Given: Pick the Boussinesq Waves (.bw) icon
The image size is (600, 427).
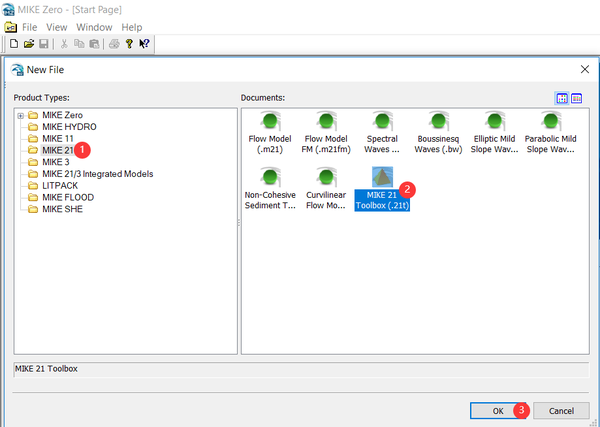Looking at the screenshot, I should coord(438,121).
